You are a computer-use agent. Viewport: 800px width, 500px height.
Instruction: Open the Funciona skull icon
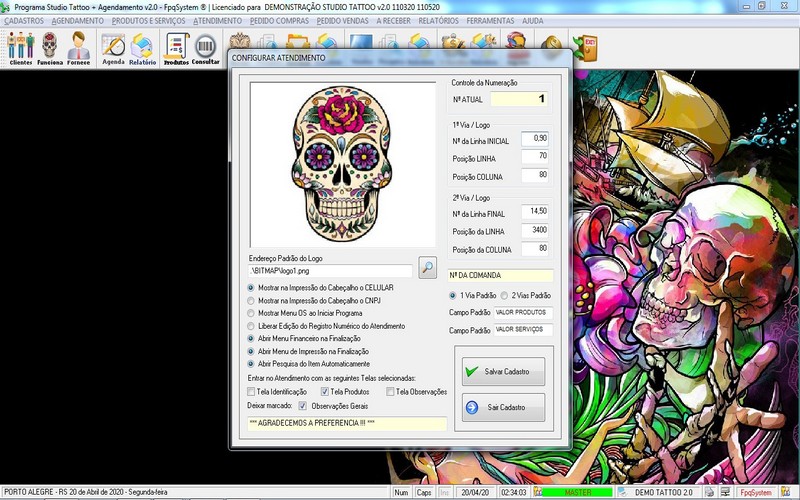[x=49, y=48]
